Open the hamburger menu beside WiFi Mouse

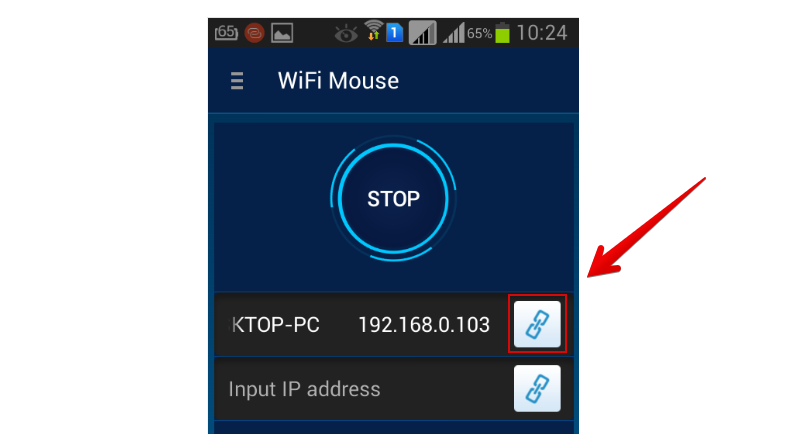click(x=237, y=81)
